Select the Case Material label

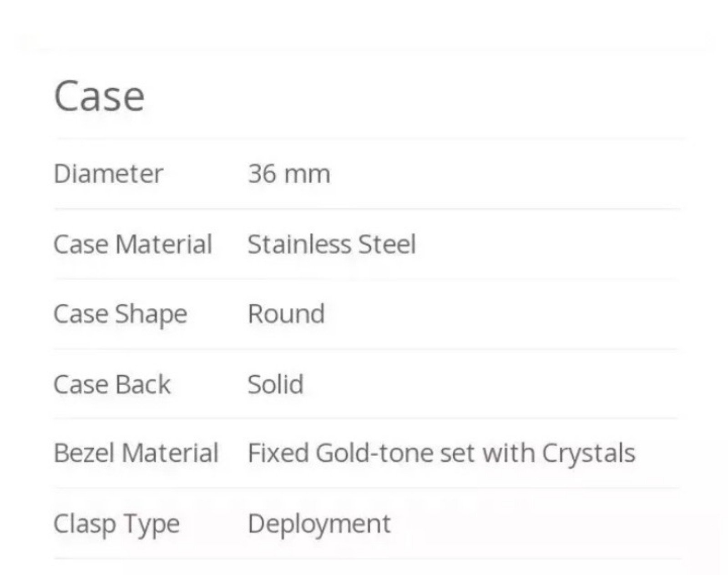133,244
